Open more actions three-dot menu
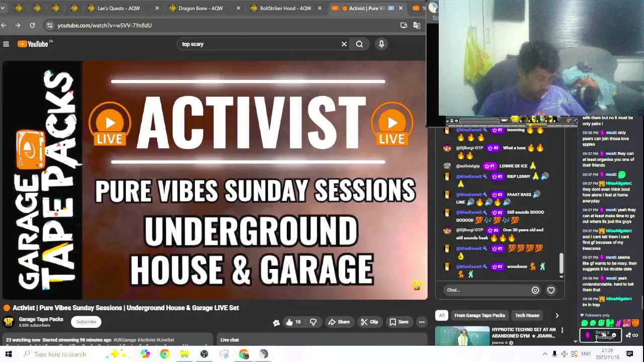644x362 pixels. pos(422,322)
